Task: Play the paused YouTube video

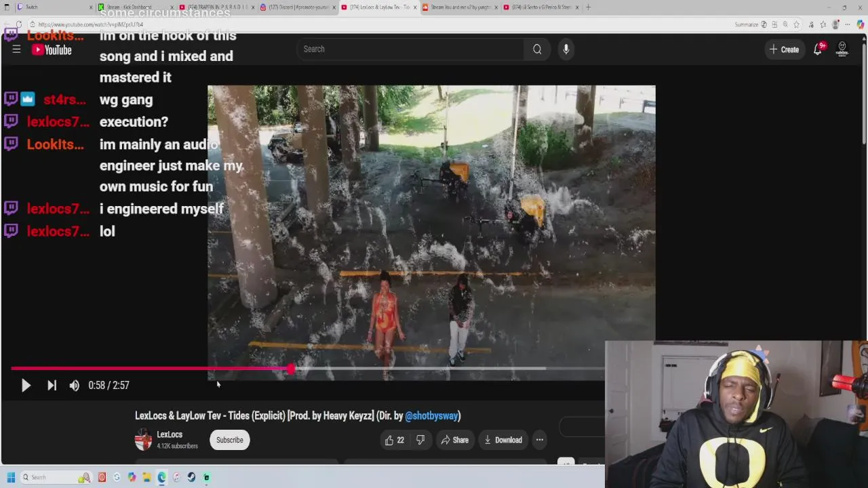Action: pos(26,385)
